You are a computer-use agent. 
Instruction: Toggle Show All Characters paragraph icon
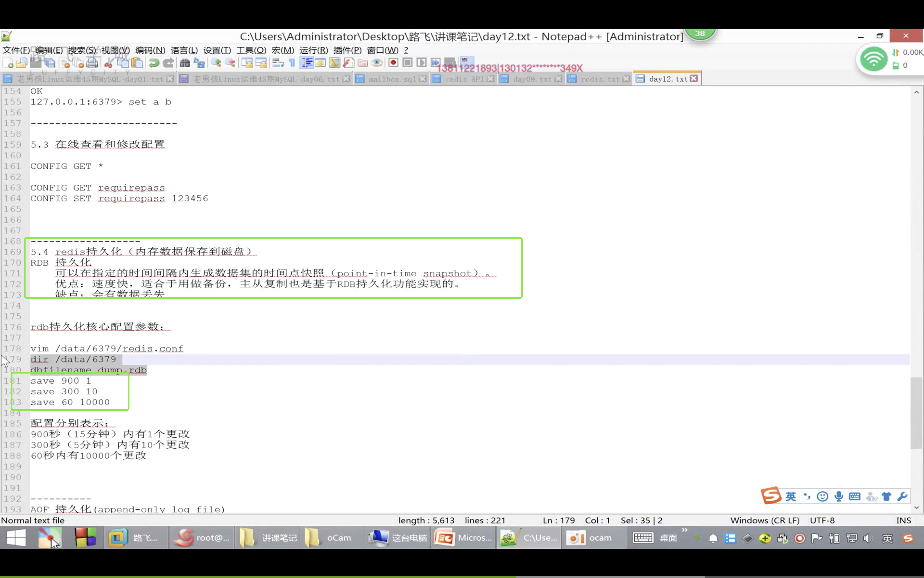(x=292, y=63)
